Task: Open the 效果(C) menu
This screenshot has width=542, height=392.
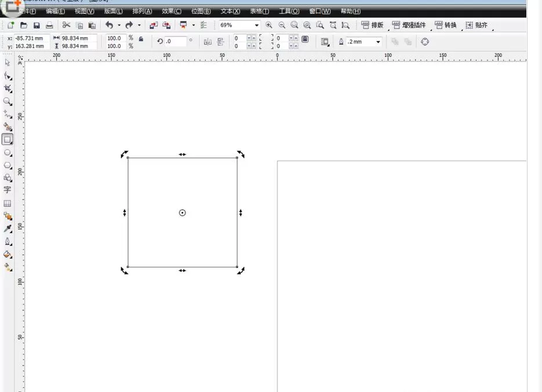Action: tap(172, 11)
